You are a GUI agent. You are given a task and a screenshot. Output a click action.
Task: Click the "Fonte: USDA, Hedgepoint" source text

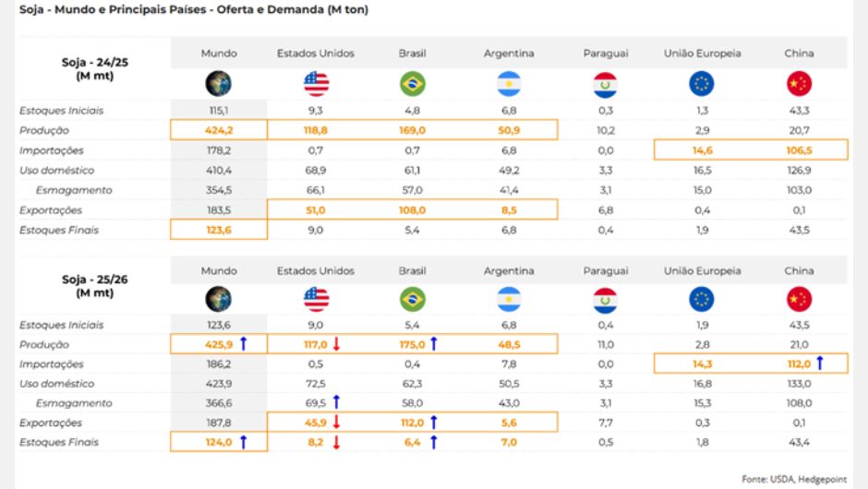pyautogui.click(x=799, y=478)
